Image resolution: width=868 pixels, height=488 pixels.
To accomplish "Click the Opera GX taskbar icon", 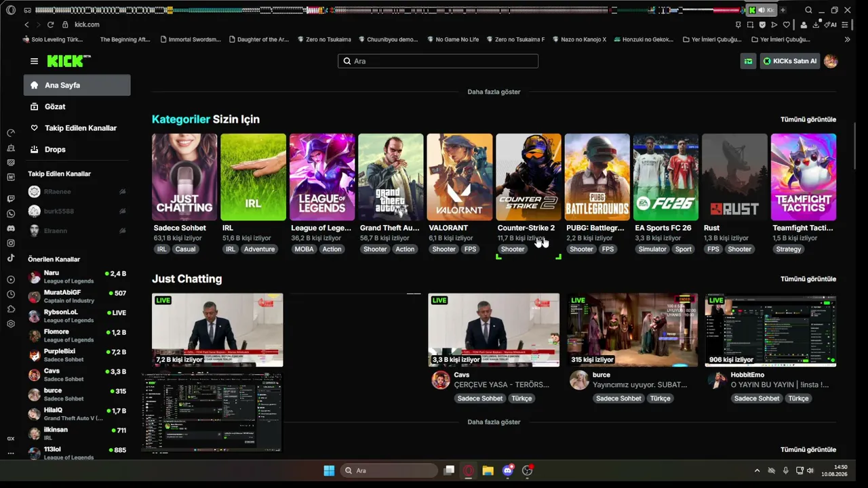I will 469,470.
